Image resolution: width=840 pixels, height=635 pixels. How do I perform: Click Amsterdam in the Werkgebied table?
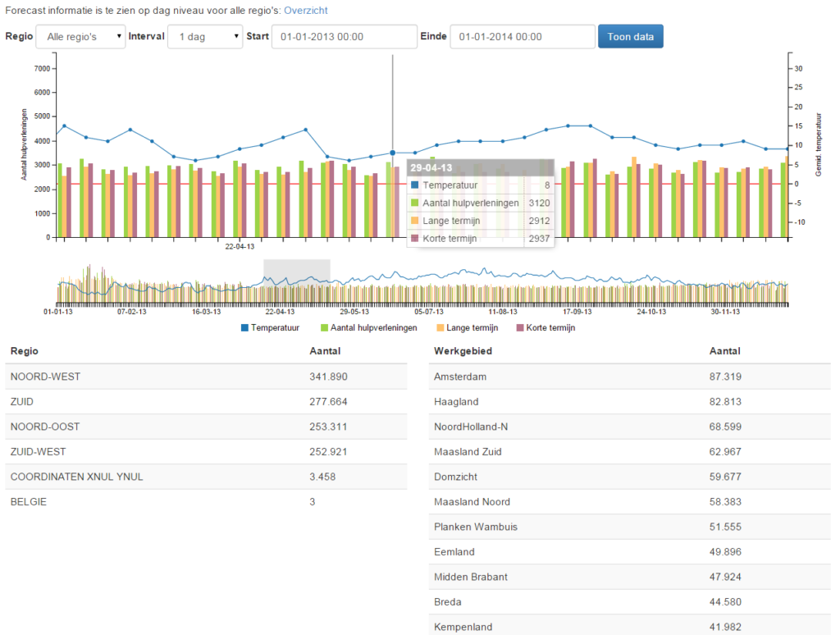pos(460,377)
